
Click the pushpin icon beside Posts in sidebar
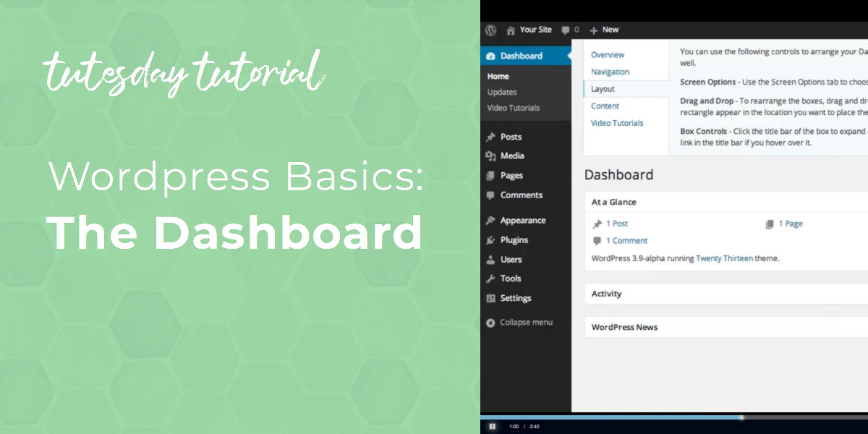click(491, 137)
